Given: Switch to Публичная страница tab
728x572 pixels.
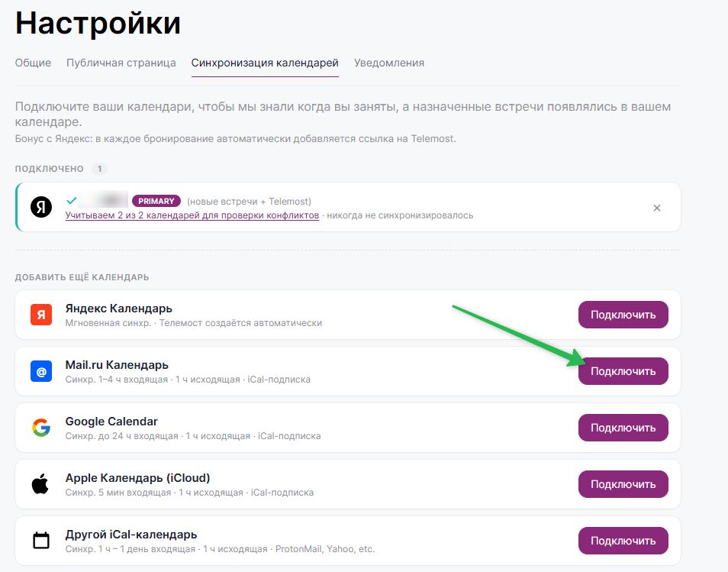Looking at the screenshot, I should pos(121,63).
